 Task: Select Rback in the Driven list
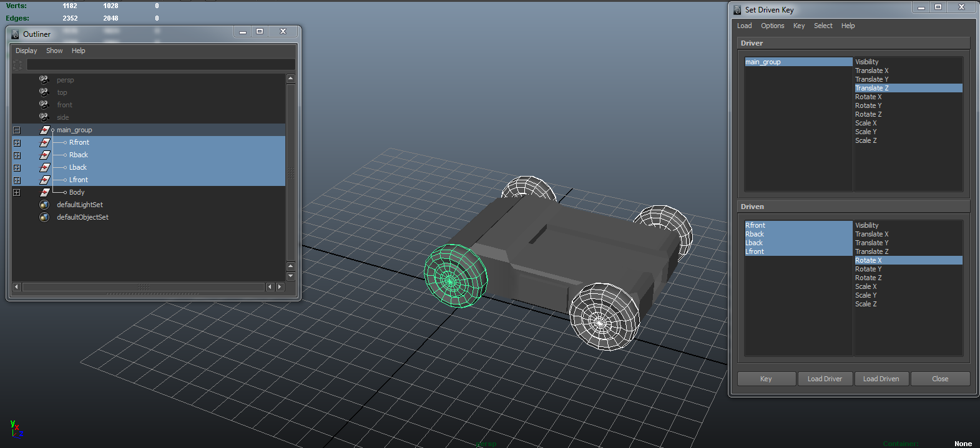coord(798,234)
